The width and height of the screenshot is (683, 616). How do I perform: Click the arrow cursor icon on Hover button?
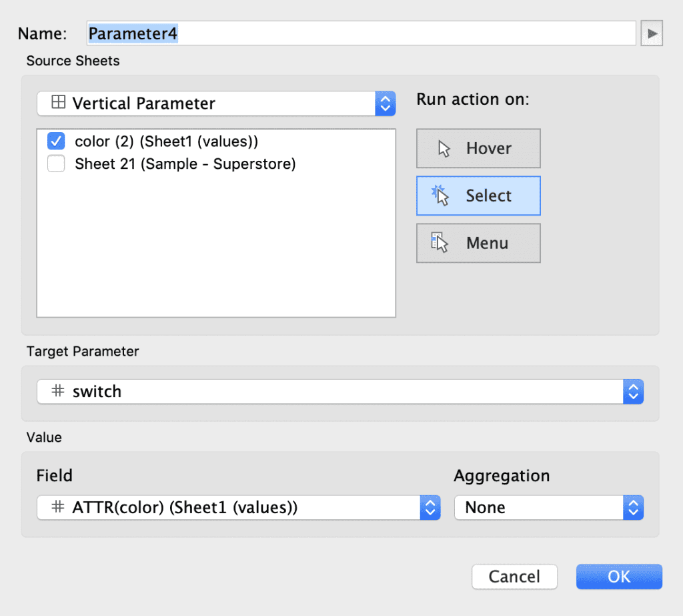(442, 147)
